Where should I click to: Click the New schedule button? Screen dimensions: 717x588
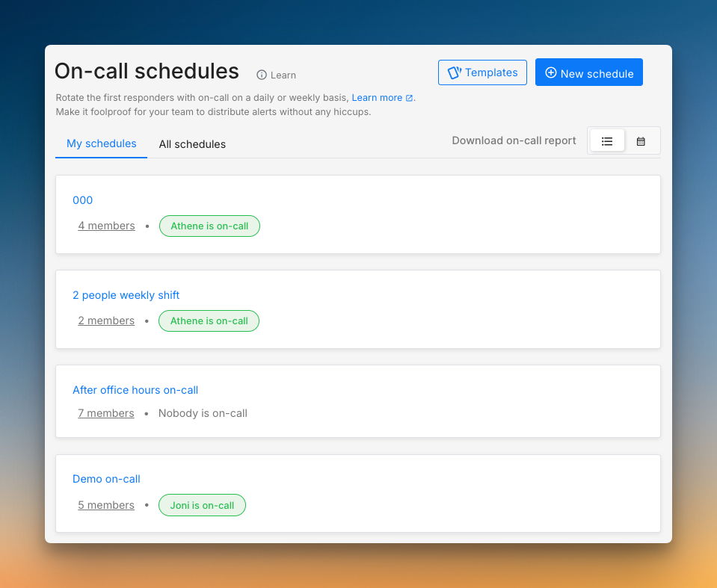589,72
